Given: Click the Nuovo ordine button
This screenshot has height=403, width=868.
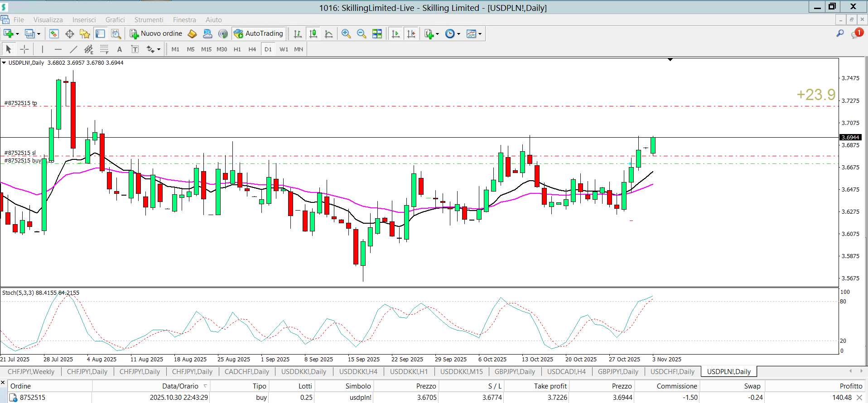Looking at the screenshot, I should click(156, 34).
